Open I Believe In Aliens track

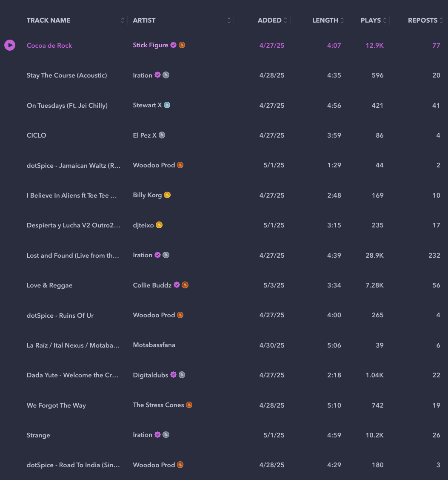tap(71, 195)
